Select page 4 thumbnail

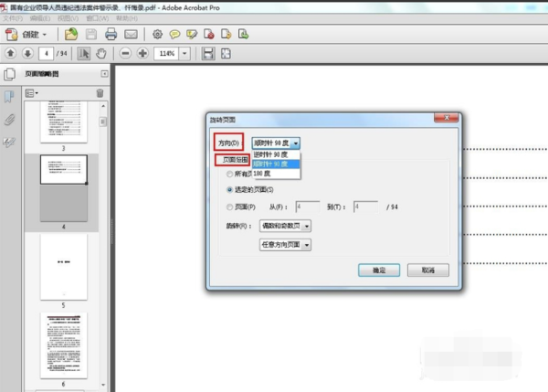(64, 170)
